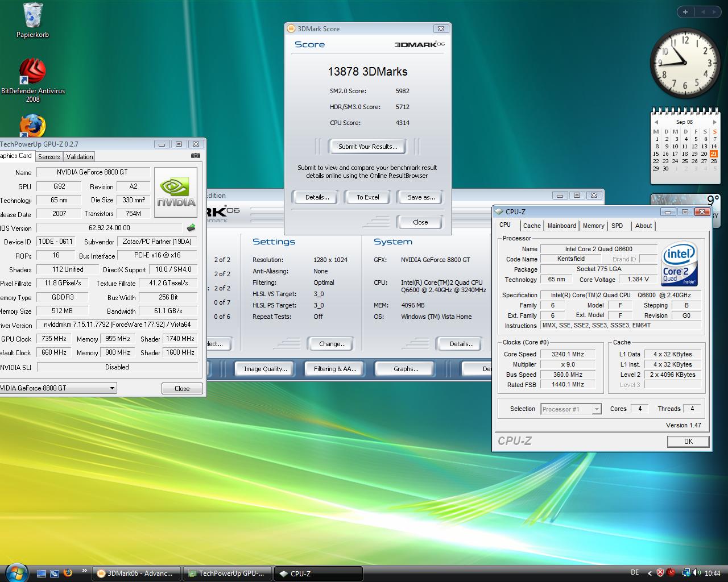Go to next month in calendar gadget

click(x=714, y=122)
